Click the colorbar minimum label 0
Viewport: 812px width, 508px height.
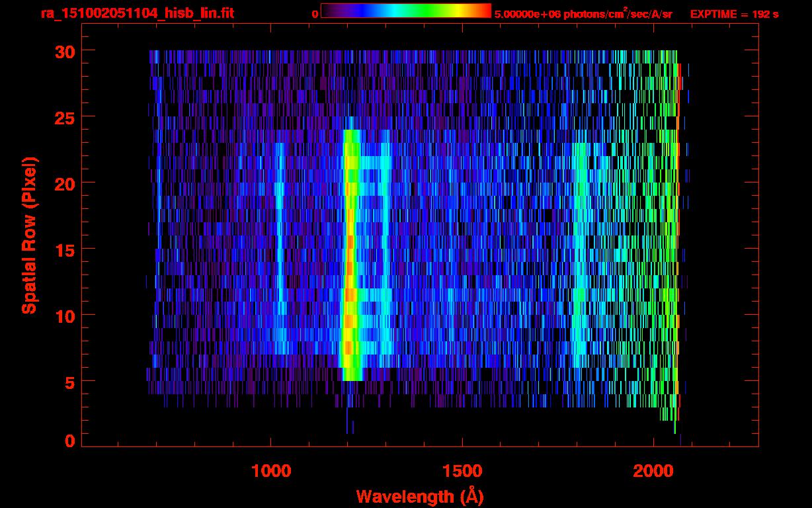point(315,14)
